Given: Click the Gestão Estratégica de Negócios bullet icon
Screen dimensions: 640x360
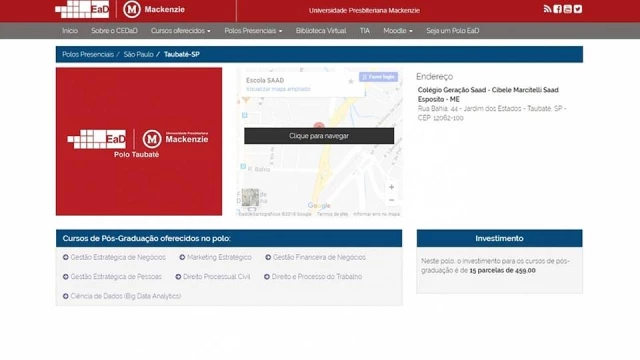Looking at the screenshot, I should [x=65, y=257].
